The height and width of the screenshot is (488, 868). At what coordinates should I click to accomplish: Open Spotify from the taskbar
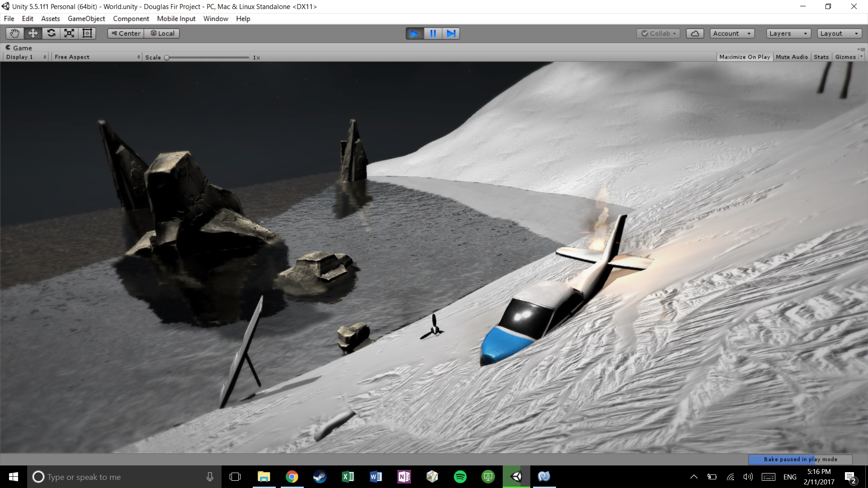[460, 477]
